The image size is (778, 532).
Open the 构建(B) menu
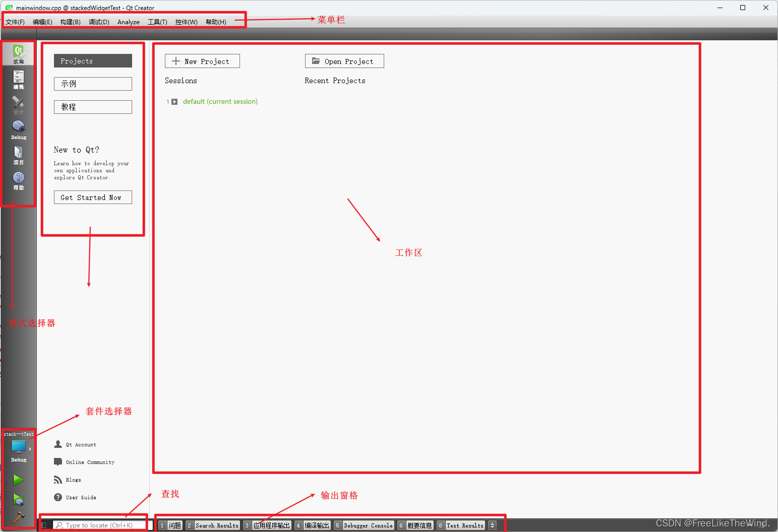pos(71,22)
